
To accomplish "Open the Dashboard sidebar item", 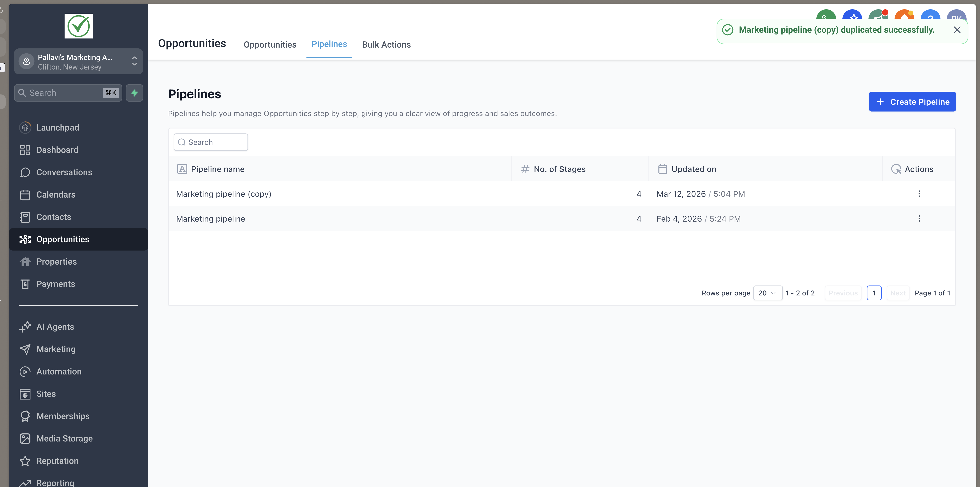I will click(x=57, y=150).
